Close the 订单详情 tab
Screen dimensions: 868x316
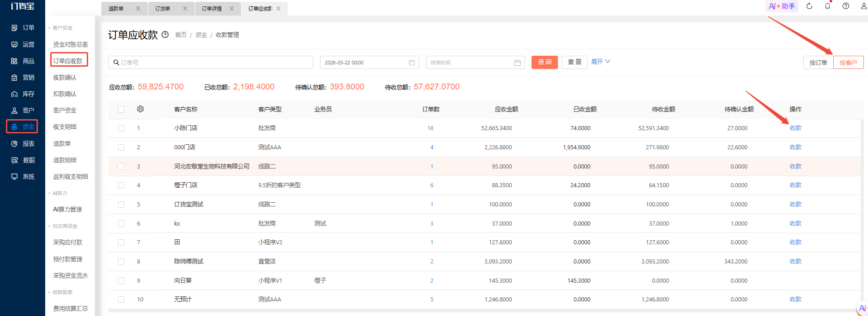232,9
